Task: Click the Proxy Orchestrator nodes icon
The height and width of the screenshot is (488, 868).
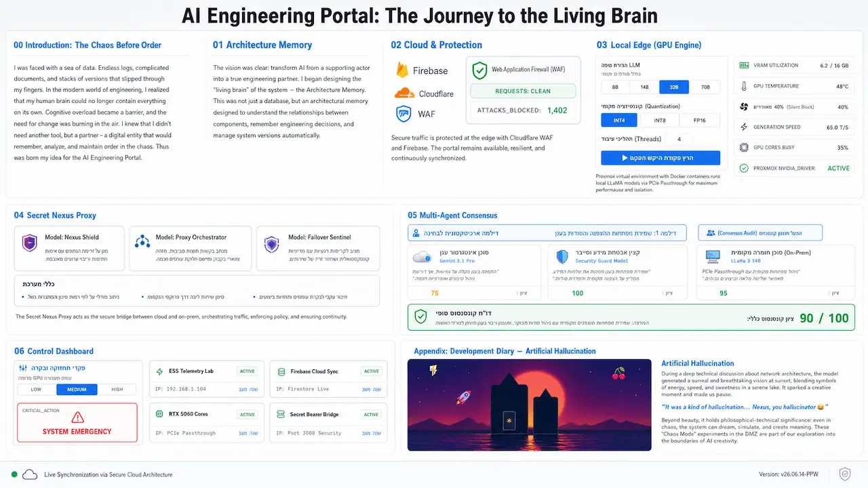Action: [142, 242]
